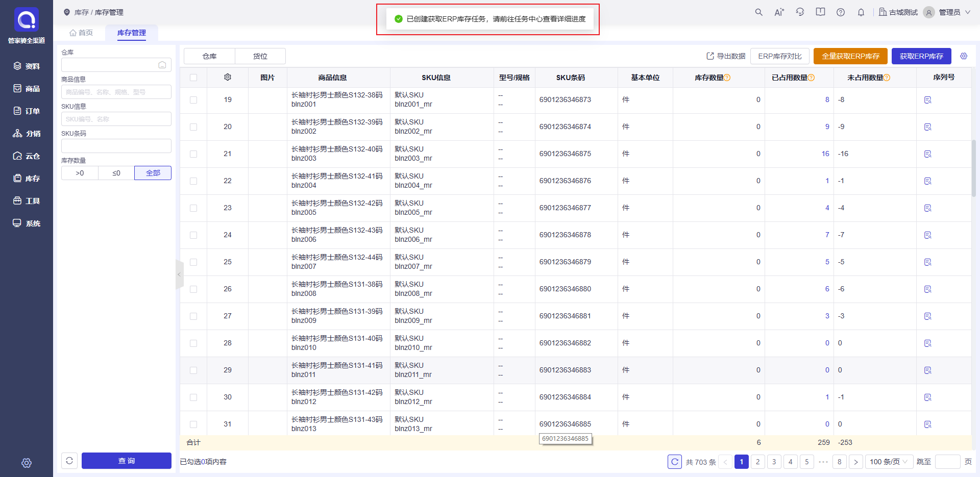This screenshot has width=980, height=477.
Task: Open serial number icon for row 23
Action: pyautogui.click(x=928, y=208)
